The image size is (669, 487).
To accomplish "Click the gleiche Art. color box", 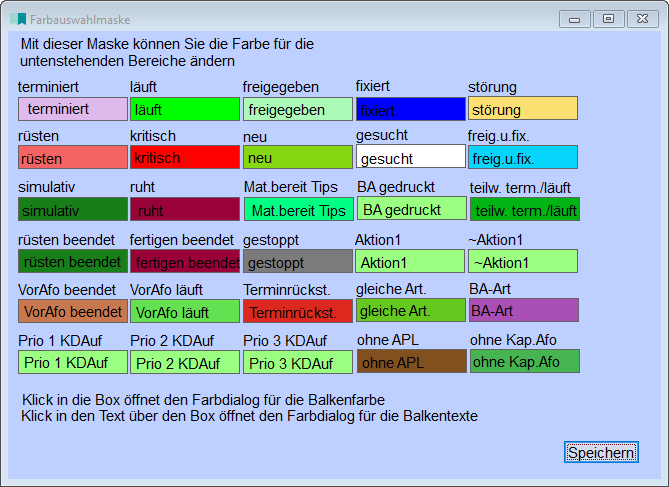I will pyautogui.click(x=411, y=310).
